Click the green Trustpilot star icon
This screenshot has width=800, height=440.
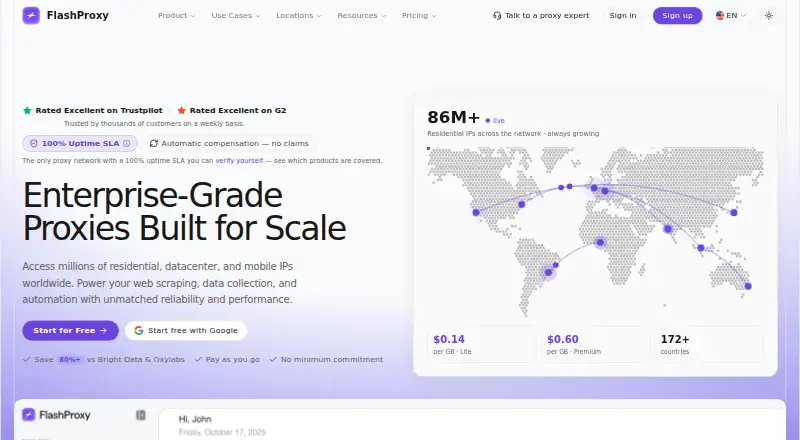(x=27, y=110)
